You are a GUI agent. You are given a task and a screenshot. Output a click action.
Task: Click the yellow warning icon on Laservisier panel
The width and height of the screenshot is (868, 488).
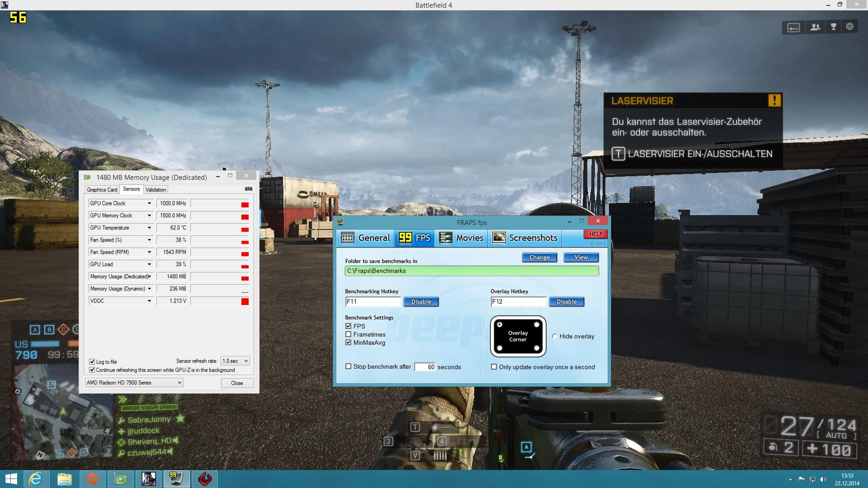coord(774,100)
